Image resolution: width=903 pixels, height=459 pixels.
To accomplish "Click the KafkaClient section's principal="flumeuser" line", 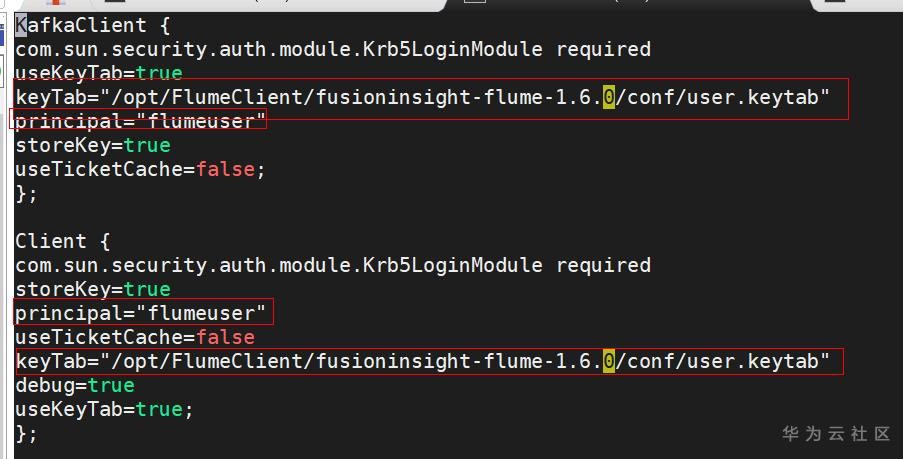I will click(140, 121).
